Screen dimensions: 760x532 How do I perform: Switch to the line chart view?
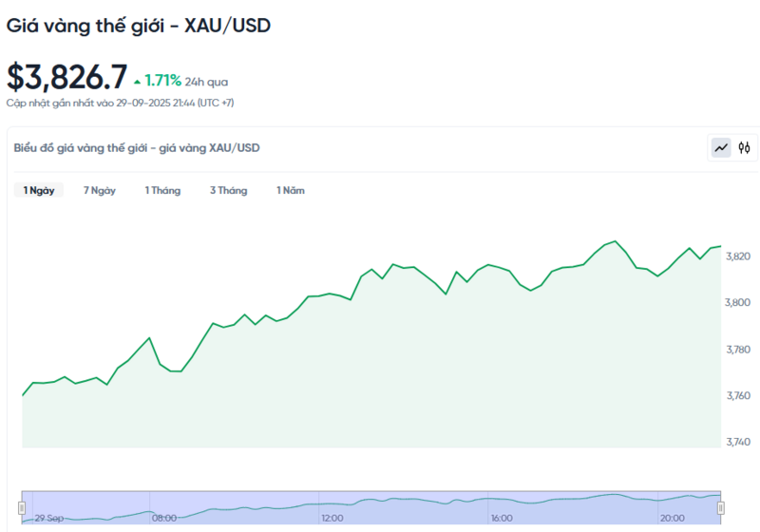(x=721, y=147)
